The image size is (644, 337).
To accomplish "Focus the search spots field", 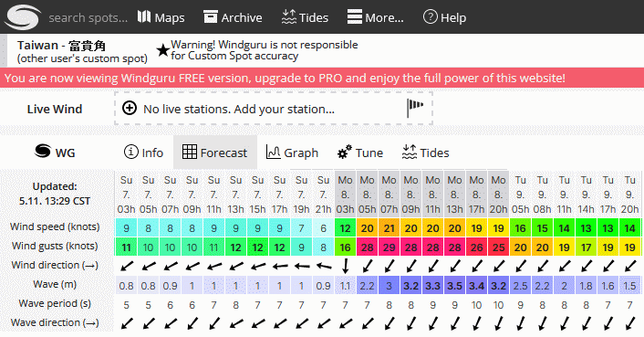I will pyautogui.click(x=88, y=17).
